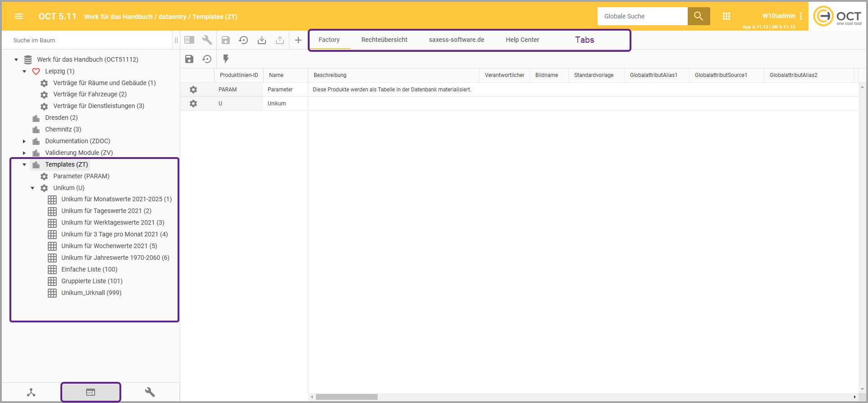Open gear icon for PARAM row

pos(193,90)
